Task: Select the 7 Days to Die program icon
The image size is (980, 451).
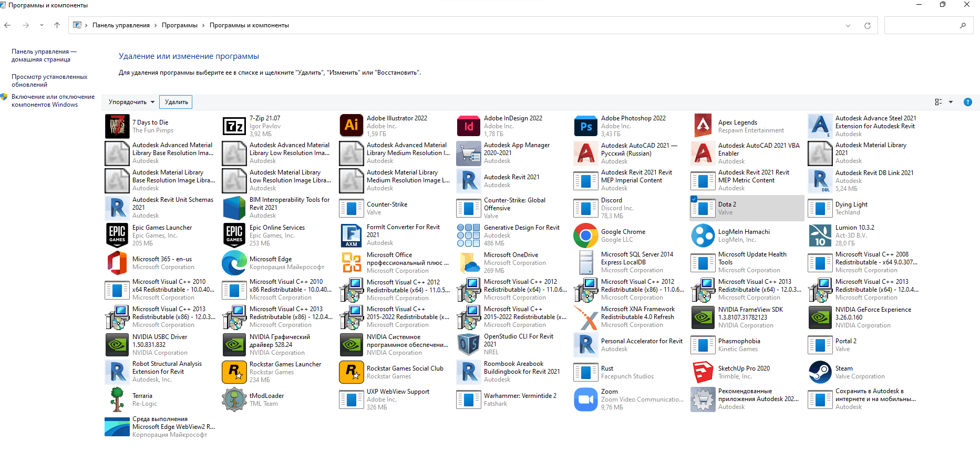Action: click(117, 126)
